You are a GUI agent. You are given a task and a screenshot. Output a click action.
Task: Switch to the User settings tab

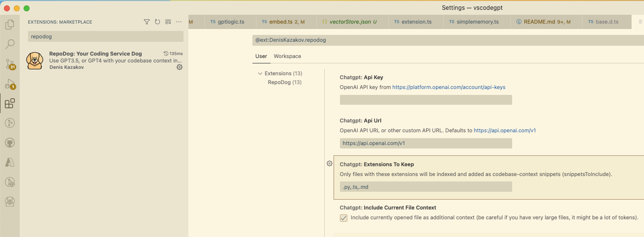pyautogui.click(x=261, y=56)
